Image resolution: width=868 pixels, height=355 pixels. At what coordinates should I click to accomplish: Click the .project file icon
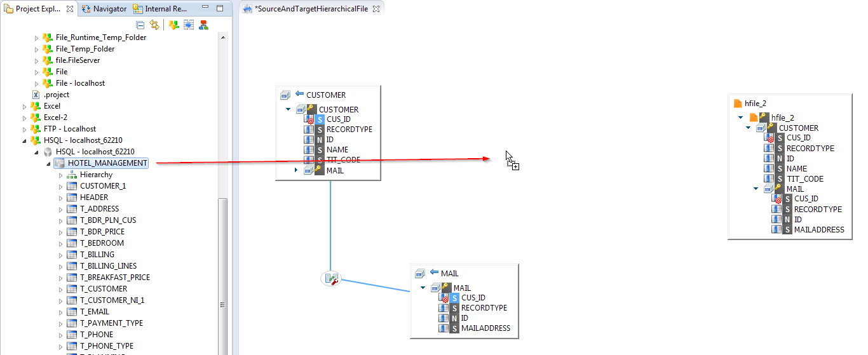pyautogui.click(x=36, y=95)
